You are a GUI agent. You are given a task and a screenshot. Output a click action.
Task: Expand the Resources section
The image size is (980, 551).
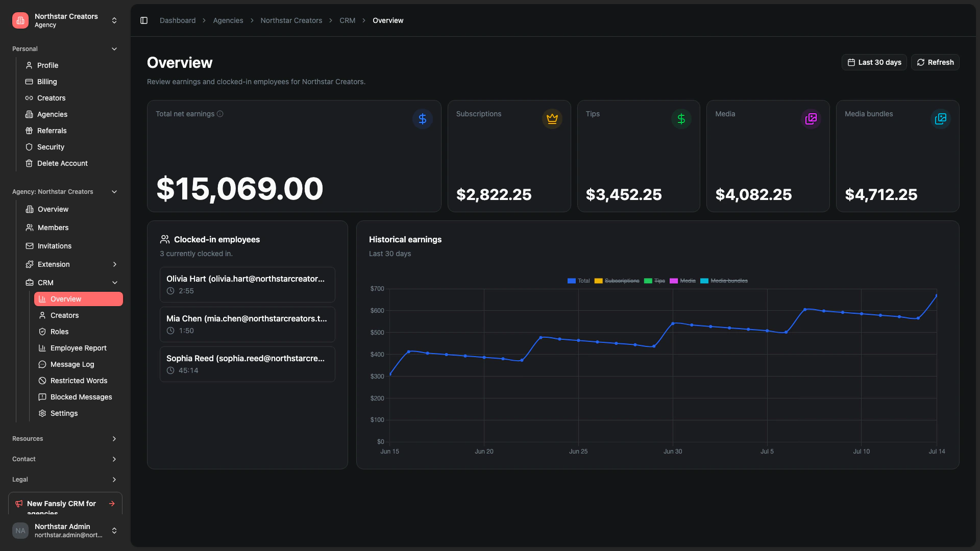tap(65, 439)
